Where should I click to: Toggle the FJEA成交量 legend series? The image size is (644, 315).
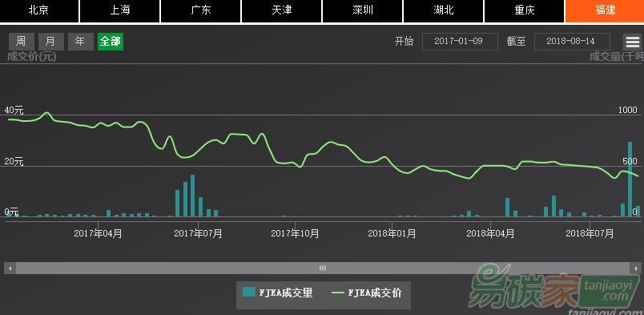click(278, 293)
